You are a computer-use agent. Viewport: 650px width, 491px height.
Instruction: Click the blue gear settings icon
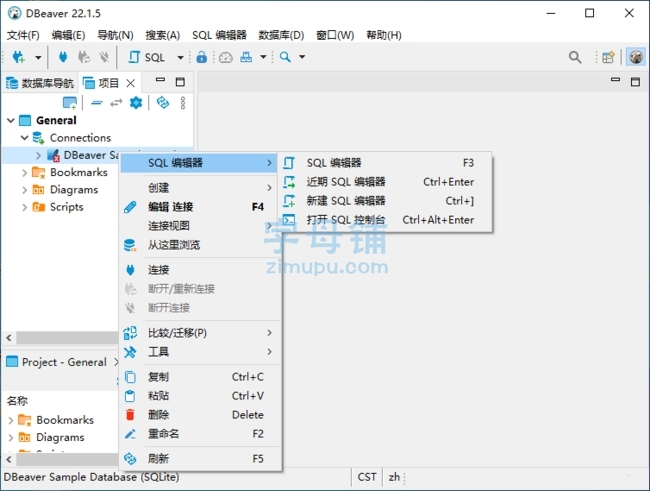(x=136, y=102)
